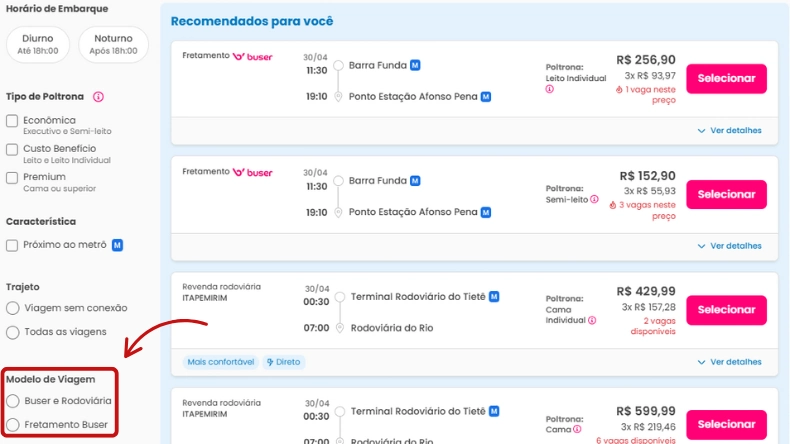This screenshot has height=444, width=790.
Task: Enable the Econômica seat type checkbox
Action: [12, 121]
